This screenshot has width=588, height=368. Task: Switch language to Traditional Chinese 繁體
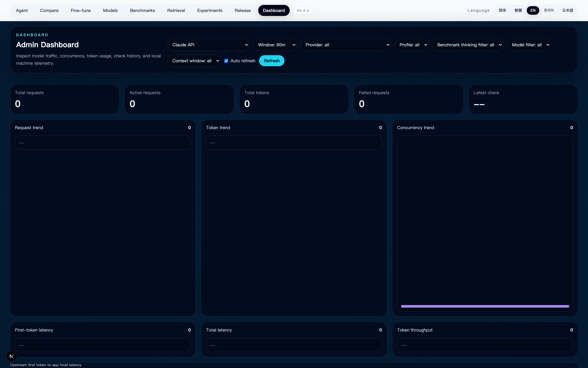(x=518, y=10)
